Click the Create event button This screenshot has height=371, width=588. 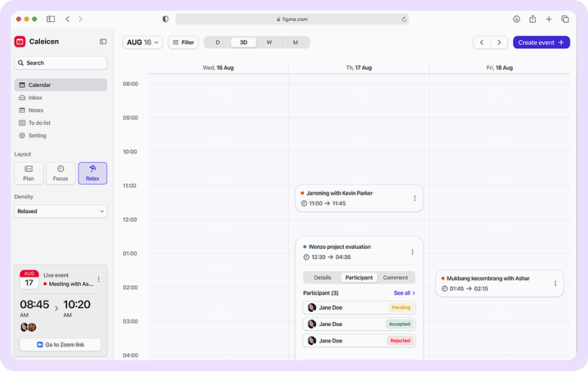point(541,43)
